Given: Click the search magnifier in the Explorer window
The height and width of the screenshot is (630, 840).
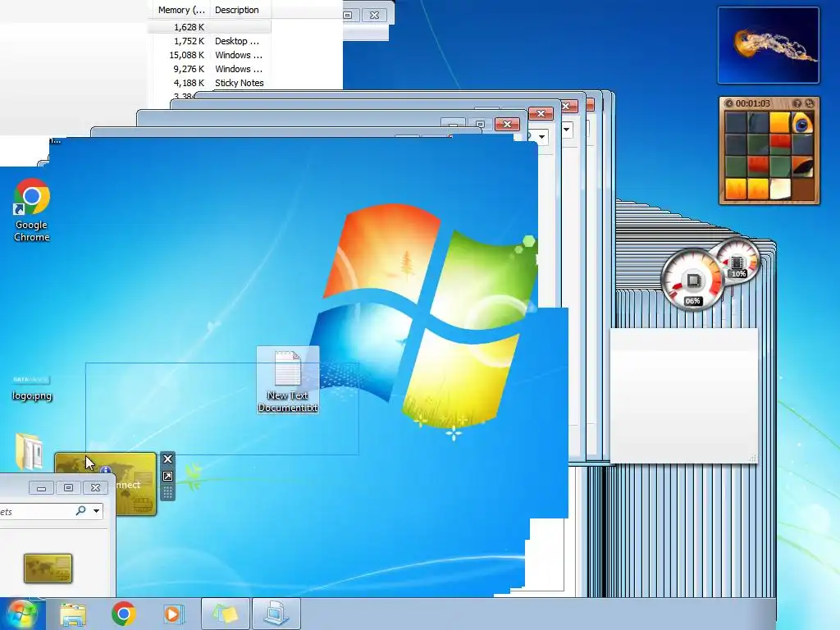Looking at the screenshot, I should [81, 510].
